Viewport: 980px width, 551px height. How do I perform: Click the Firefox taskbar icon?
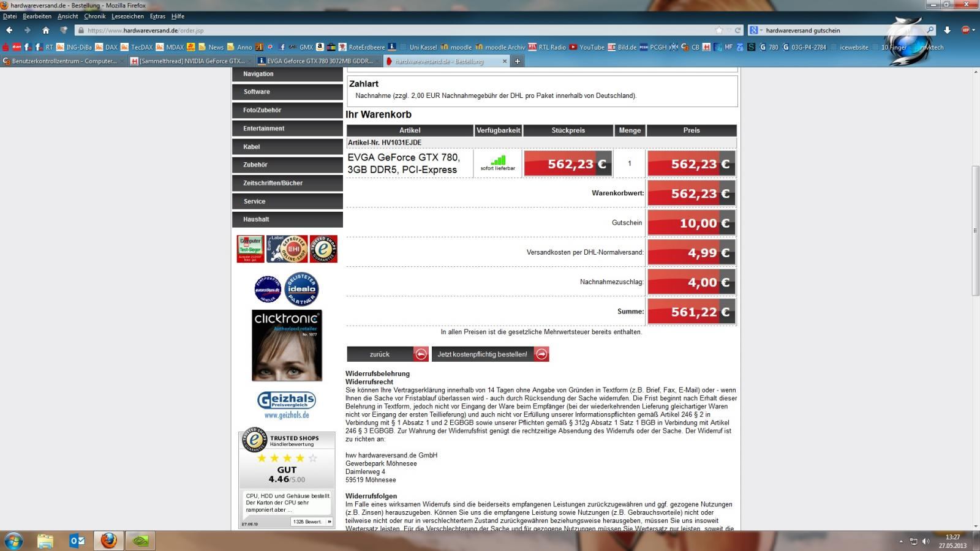pos(108,541)
